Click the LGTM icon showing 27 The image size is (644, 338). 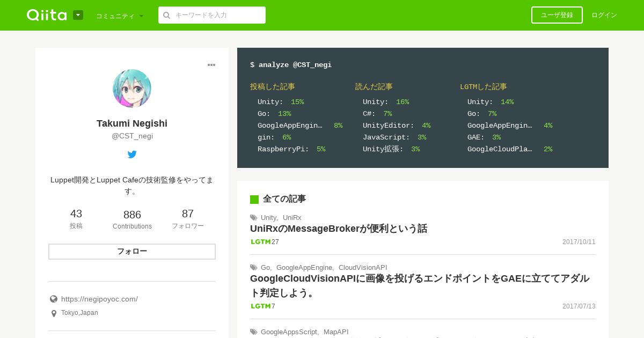(x=261, y=242)
